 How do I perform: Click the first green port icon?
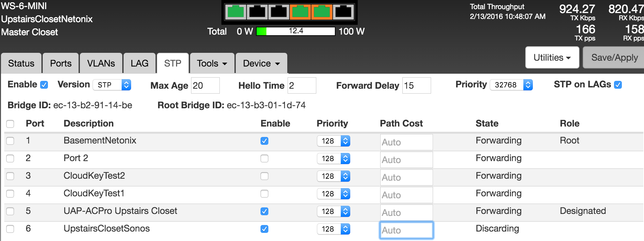tap(235, 12)
